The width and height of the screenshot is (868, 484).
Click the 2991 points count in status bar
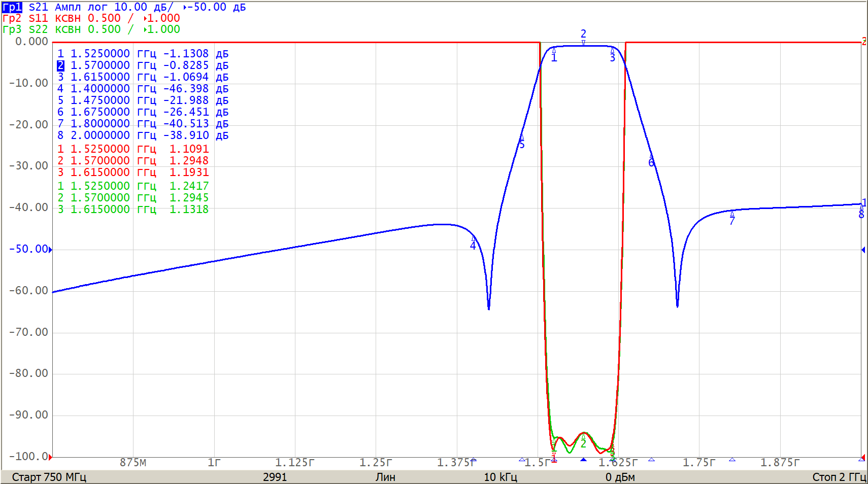point(275,477)
